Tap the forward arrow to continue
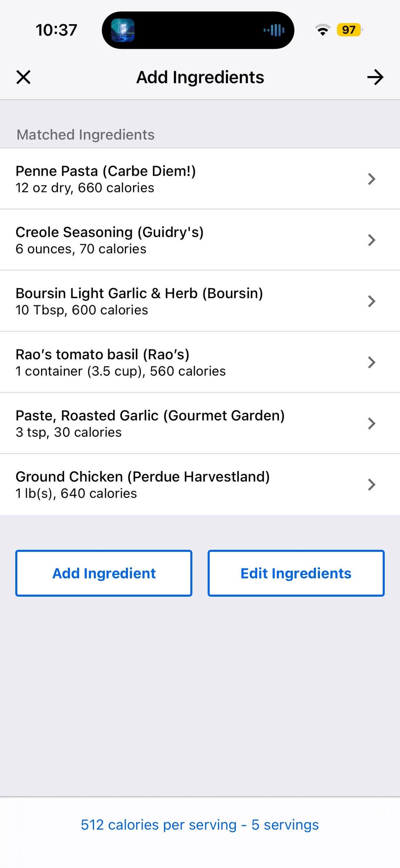The height and width of the screenshot is (868, 400). coord(375,77)
